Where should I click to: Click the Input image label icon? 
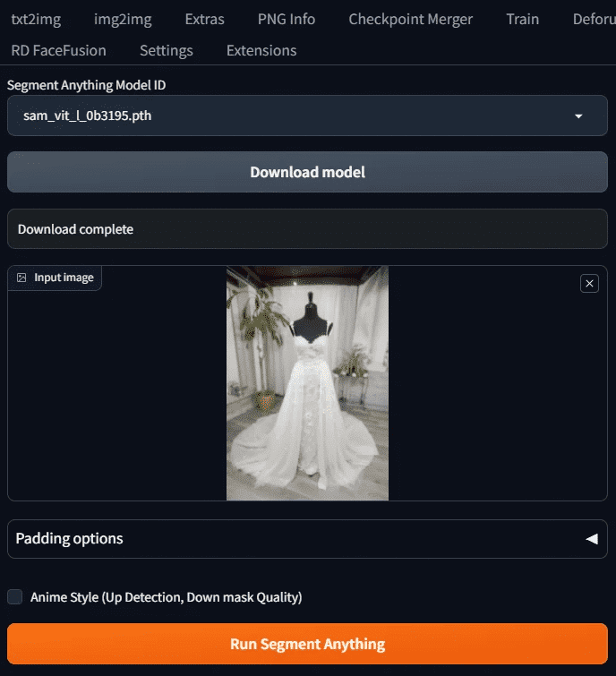[x=21, y=278]
